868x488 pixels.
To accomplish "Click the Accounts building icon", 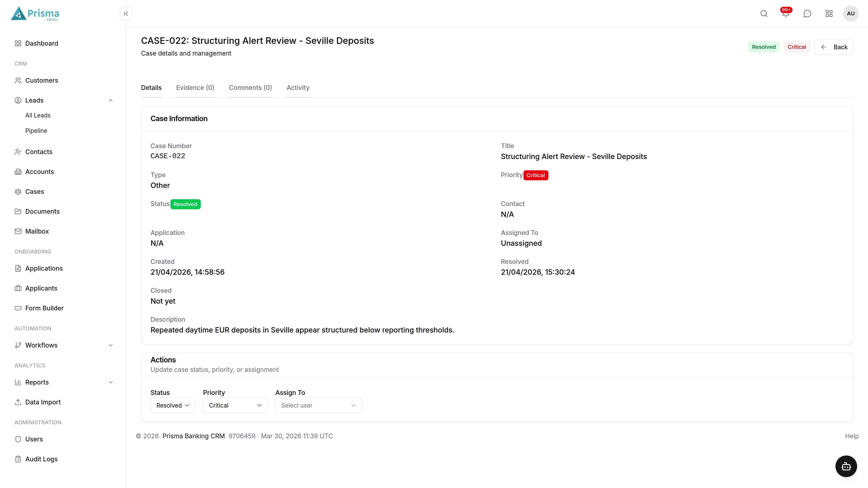I will click(x=18, y=172).
